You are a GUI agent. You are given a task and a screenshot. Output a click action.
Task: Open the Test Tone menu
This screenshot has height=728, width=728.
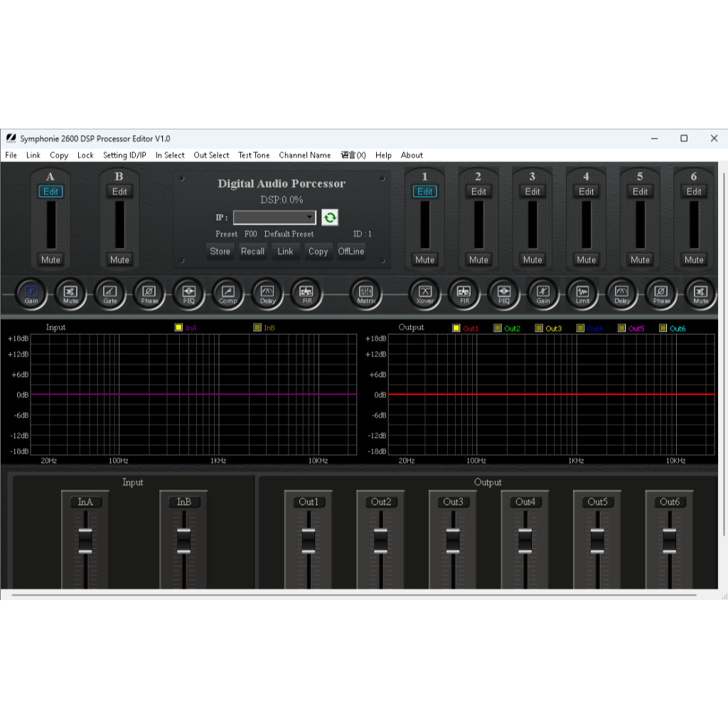tap(254, 155)
